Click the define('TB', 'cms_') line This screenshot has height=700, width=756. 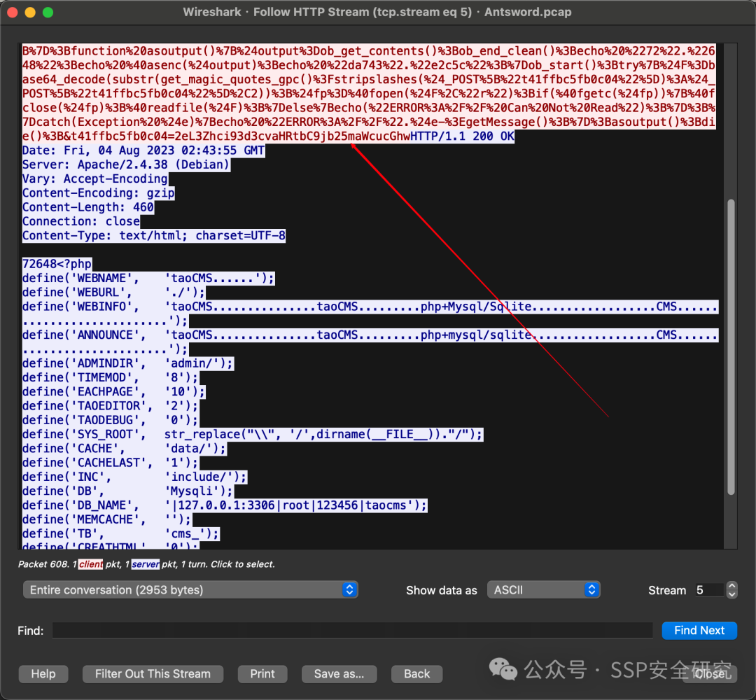pyautogui.click(x=121, y=533)
